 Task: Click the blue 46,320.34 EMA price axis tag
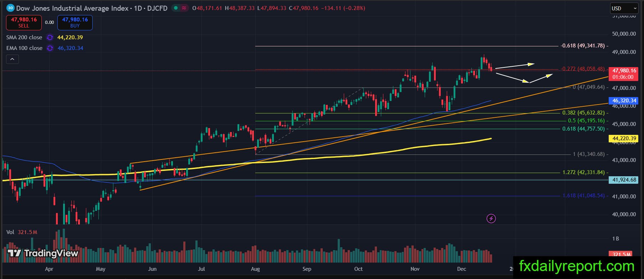(x=624, y=101)
